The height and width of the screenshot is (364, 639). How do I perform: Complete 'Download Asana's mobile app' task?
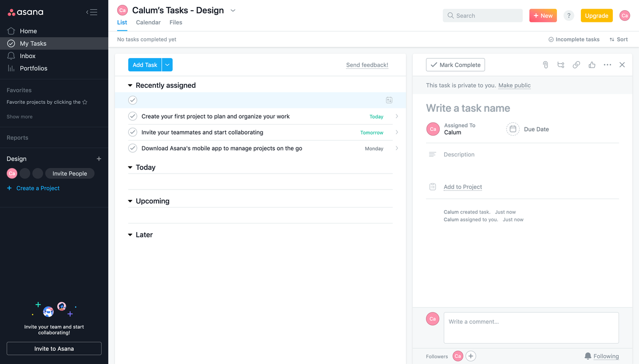[133, 148]
